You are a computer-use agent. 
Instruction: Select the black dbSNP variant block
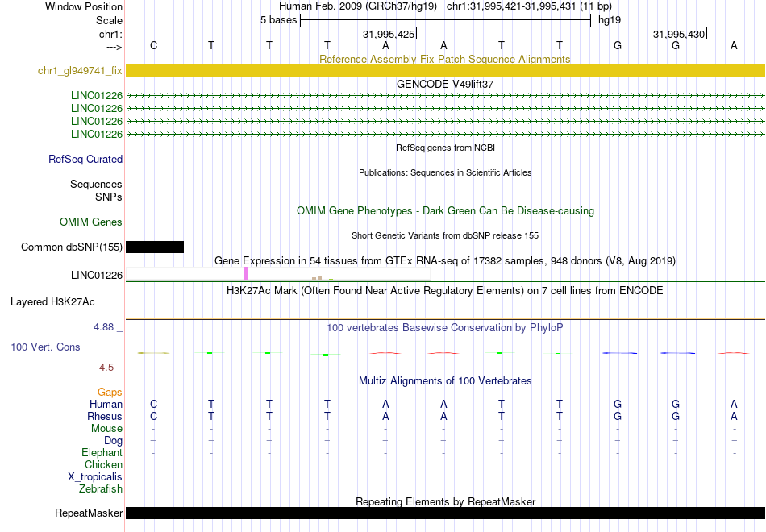coord(155,247)
